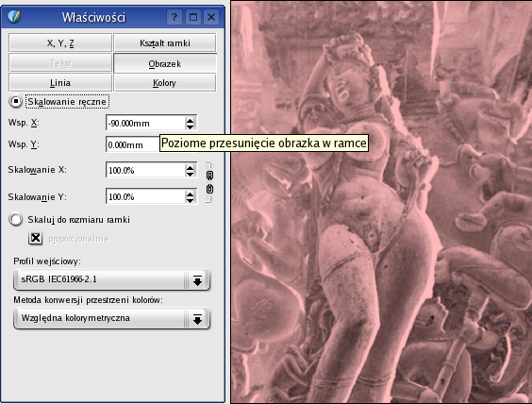Select Skaluj do rozmiaru ramki option
Image resolution: width=532 pixels, height=404 pixels.
point(16,219)
